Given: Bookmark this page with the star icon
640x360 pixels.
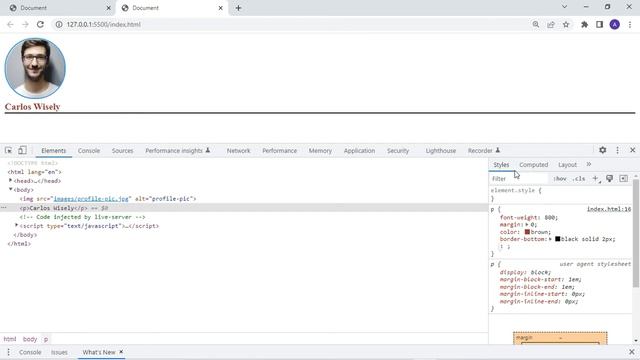Looking at the screenshot, I should click(x=566, y=24).
